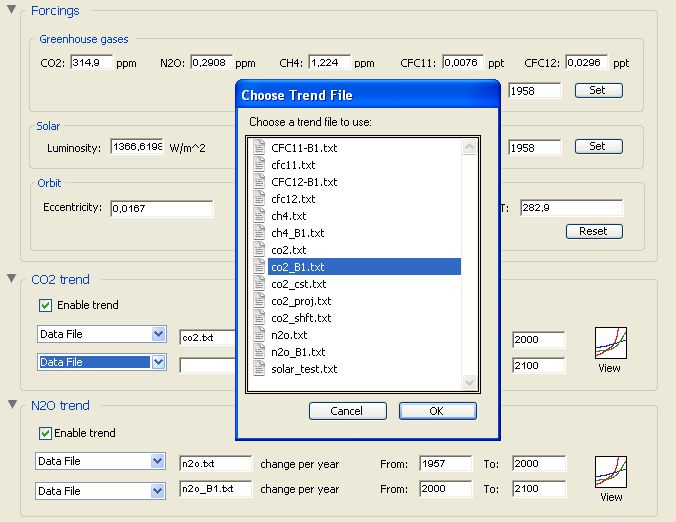Click the N2O trend View graph icon
The height and width of the screenshot is (522, 676).
coord(611,473)
